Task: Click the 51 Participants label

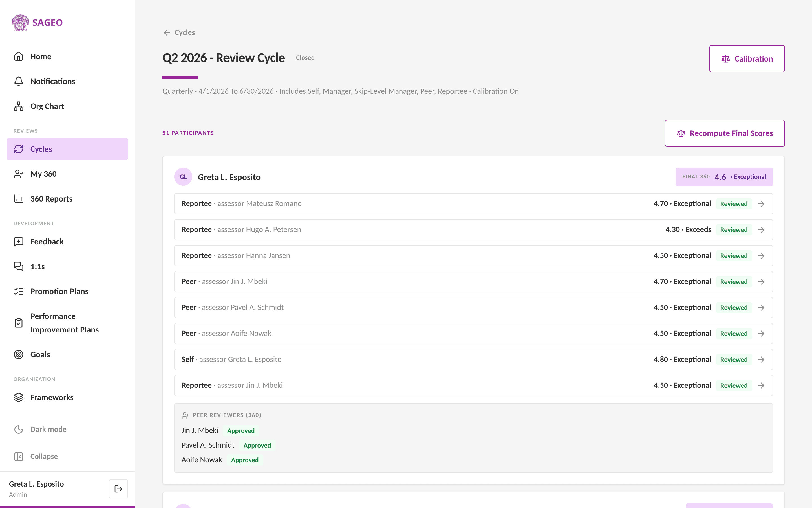Action: tap(188, 133)
